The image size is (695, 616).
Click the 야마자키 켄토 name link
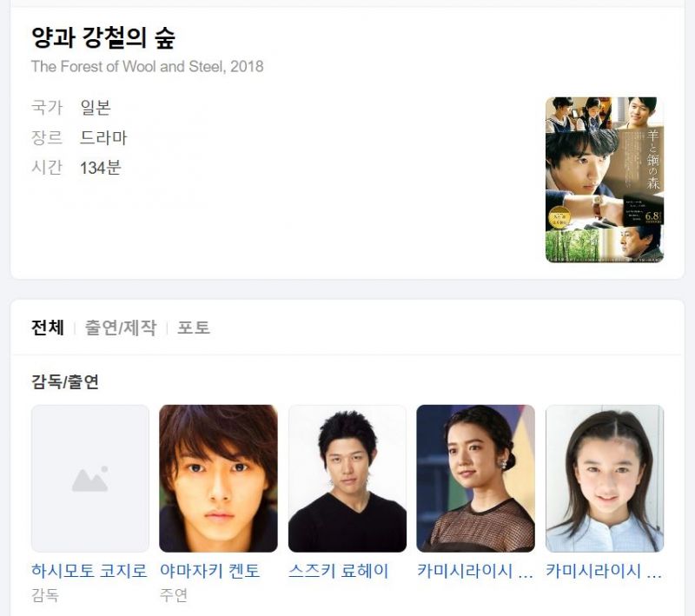tap(209, 570)
